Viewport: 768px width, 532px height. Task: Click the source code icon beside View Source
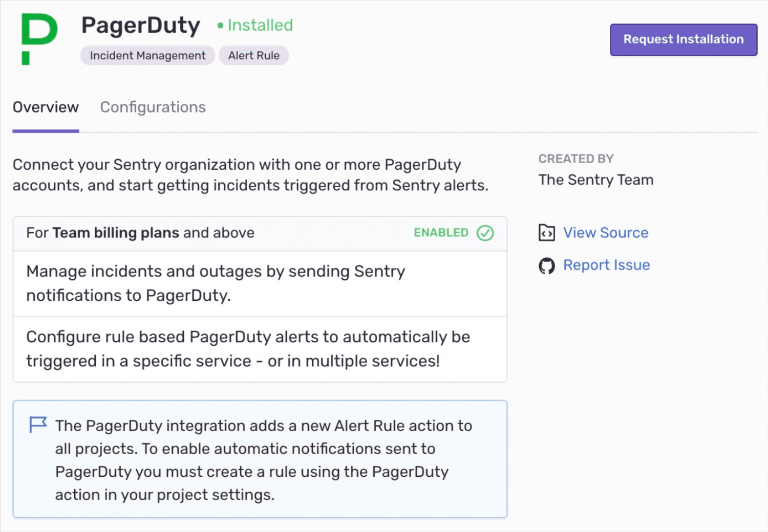click(x=547, y=232)
